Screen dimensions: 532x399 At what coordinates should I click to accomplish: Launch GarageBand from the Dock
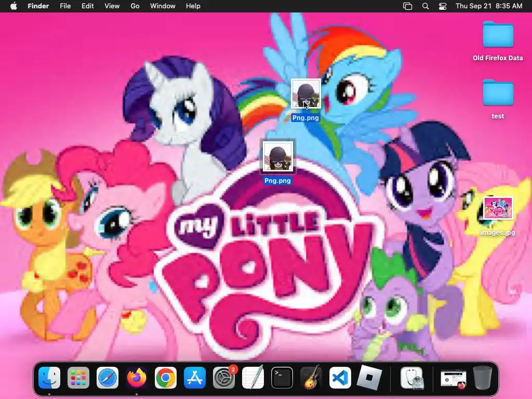point(311,378)
